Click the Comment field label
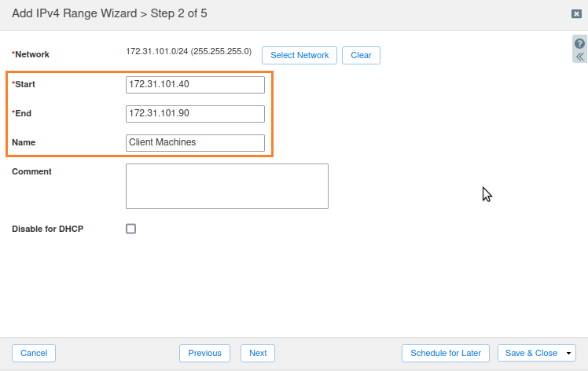The height and width of the screenshot is (371, 588). click(x=31, y=171)
